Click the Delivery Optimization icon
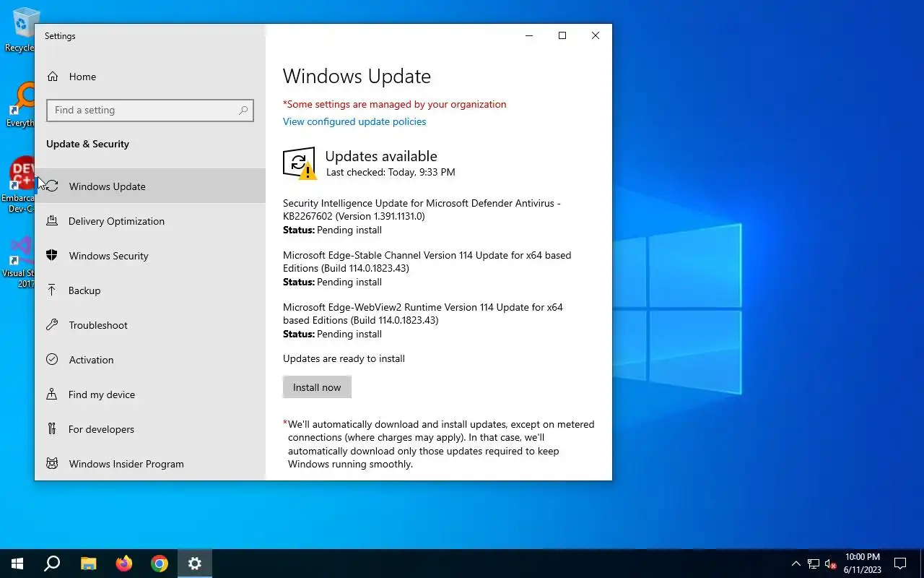This screenshot has height=578, width=924. pyautogui.click(x=52, y=221)
